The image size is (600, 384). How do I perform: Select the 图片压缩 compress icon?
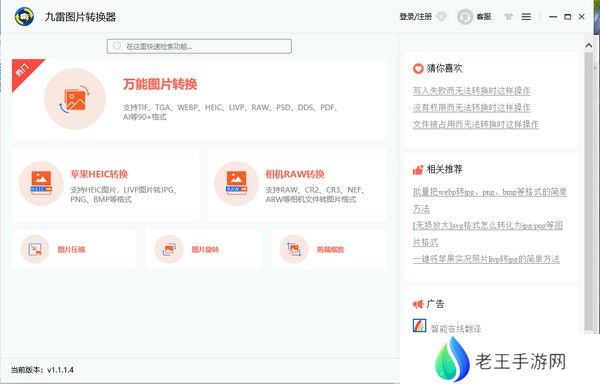(x=35, y=249)
